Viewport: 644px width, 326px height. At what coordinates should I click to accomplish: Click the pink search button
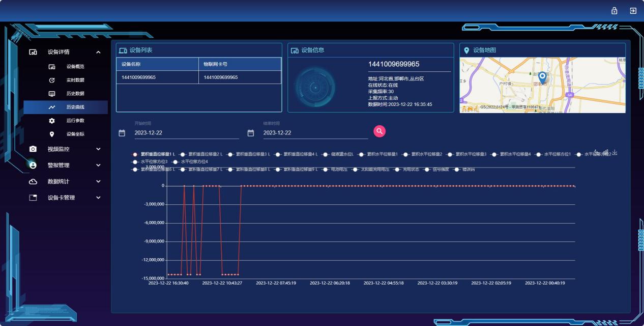pyautogui.click(x=379, y=131)
